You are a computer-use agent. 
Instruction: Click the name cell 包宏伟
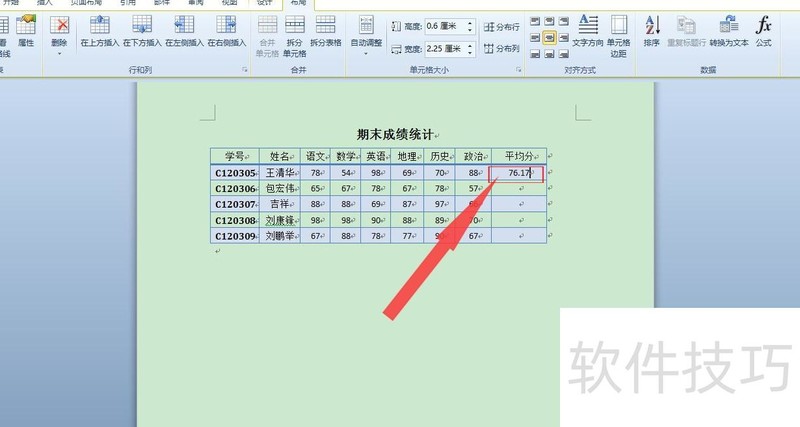[280, 189]
